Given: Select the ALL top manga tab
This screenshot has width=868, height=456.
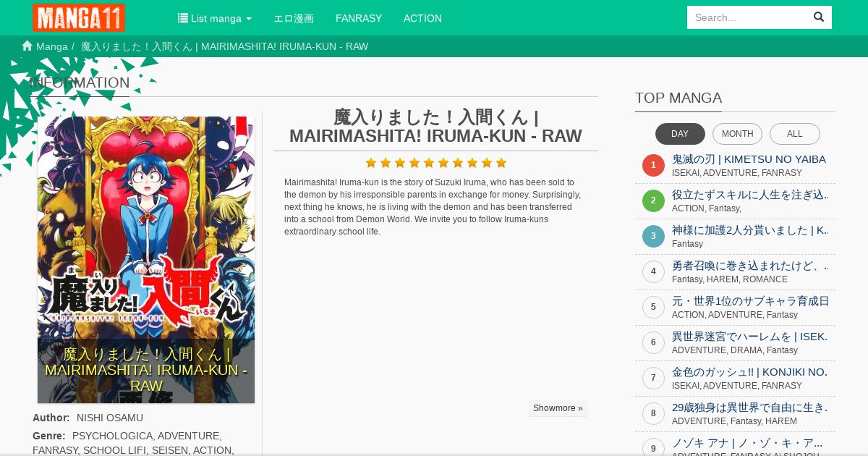Looking at the screenshot, I should (795, 134).
